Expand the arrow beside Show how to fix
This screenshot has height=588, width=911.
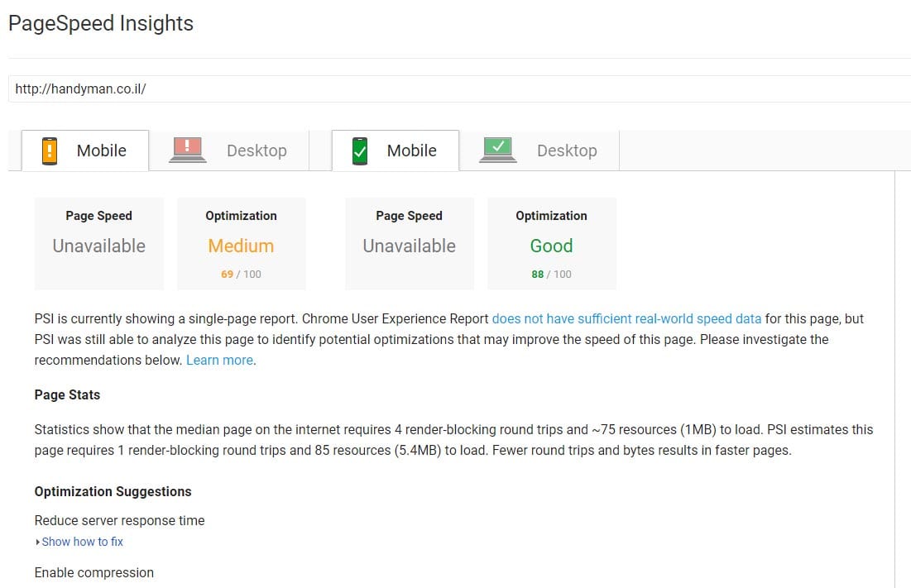pos(37,542)
